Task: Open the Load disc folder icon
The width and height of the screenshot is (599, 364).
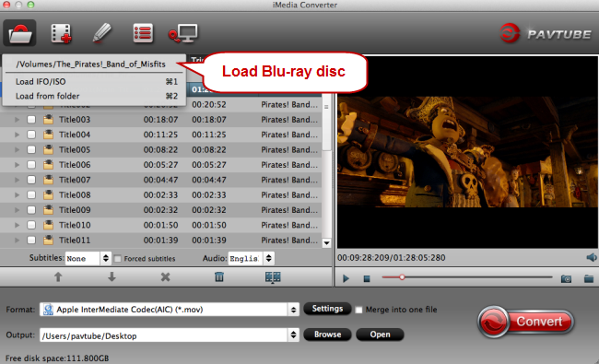Action: (x=20, y=33)
